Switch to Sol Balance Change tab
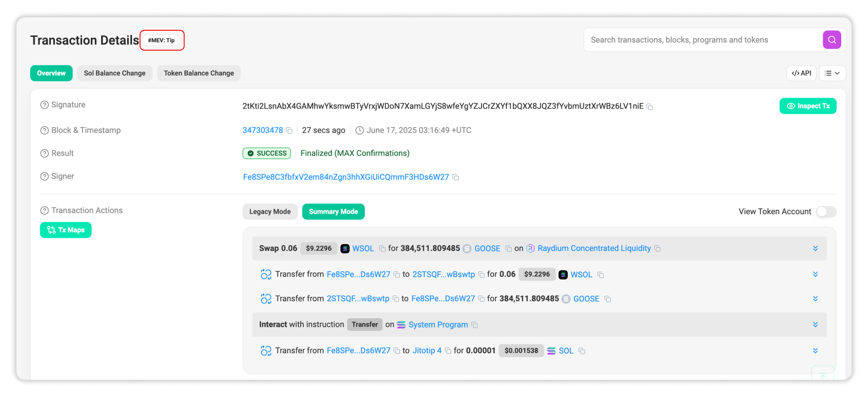 (x=115, y=73)
